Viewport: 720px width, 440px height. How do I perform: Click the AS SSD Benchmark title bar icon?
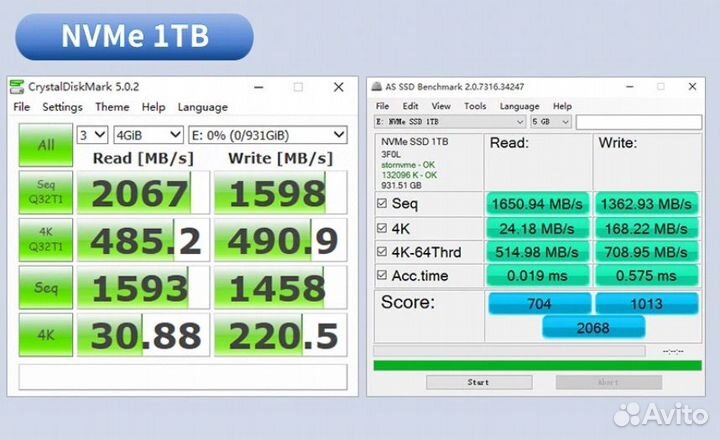[377, 86]
